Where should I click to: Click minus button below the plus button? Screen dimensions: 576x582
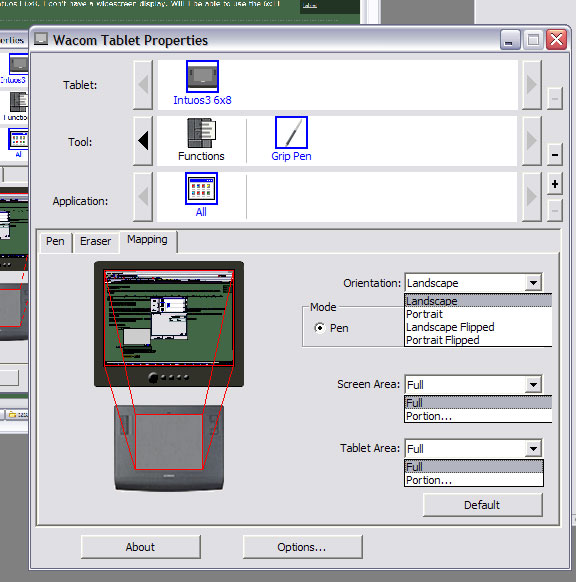(x=555, y=210)
